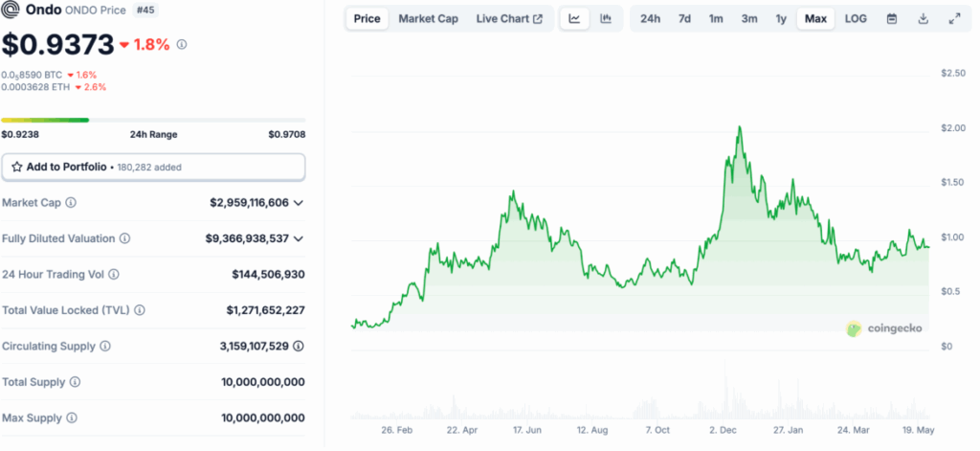Switch to candlestick chart view icon
This screenshot has width=980, height=451.
(x=606, y=19)
